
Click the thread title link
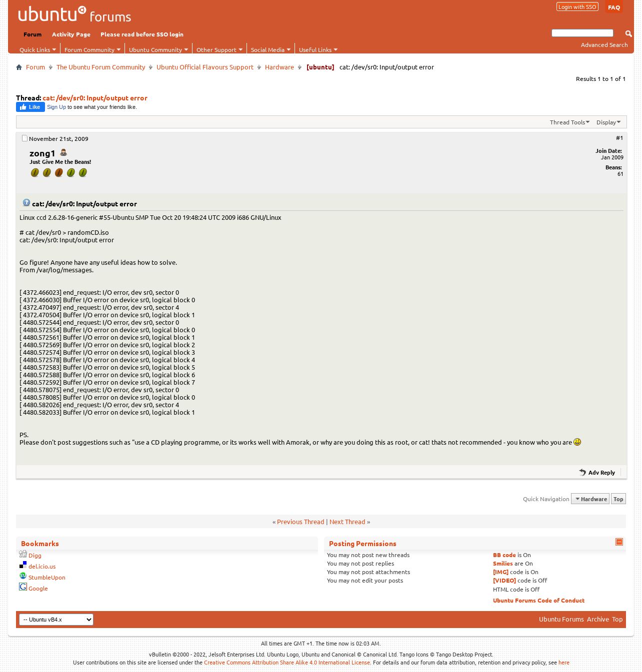pyautogui.click(x=95, y=98)
